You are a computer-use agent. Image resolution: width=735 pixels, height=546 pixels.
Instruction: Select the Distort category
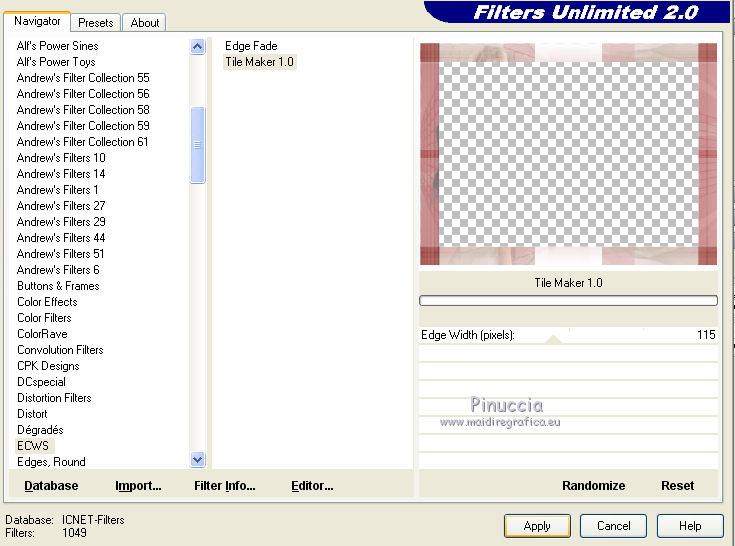(32, 414)
